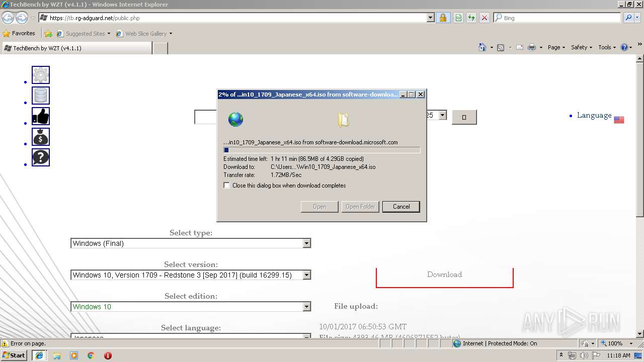
Task: Click the compatibility view icon
Action: tap(458, 18)
